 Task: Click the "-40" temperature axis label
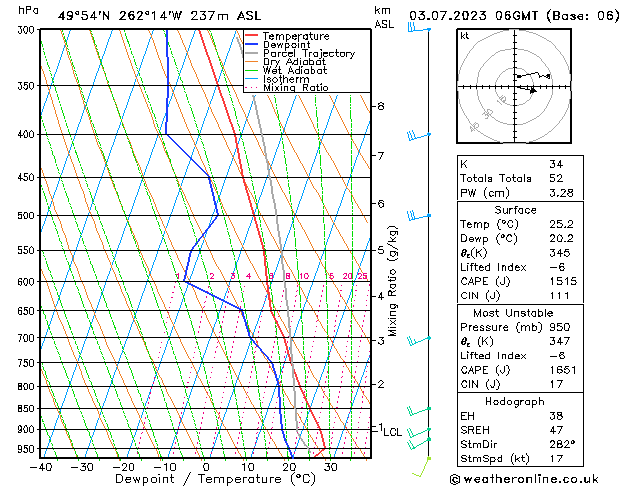(x=41, y=467)
